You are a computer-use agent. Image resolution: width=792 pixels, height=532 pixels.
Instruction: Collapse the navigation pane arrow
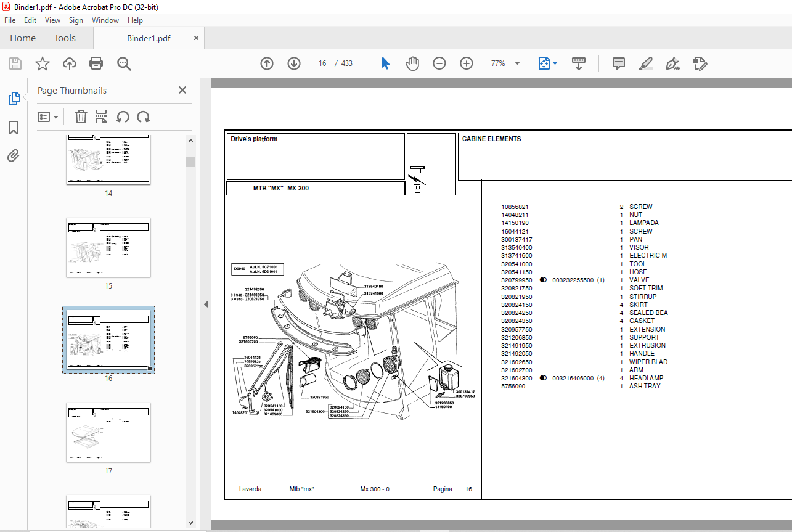[x=206, y=304]
